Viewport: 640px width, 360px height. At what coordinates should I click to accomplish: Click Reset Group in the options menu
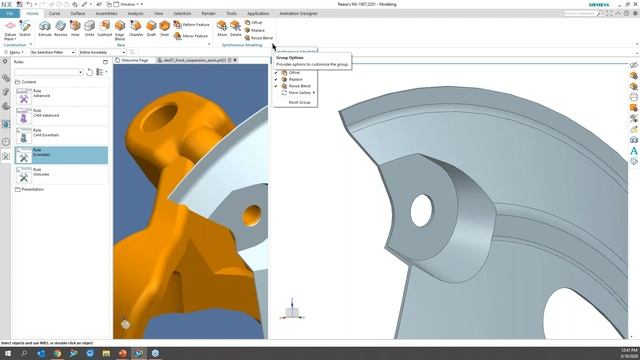(x=300, y=102)
